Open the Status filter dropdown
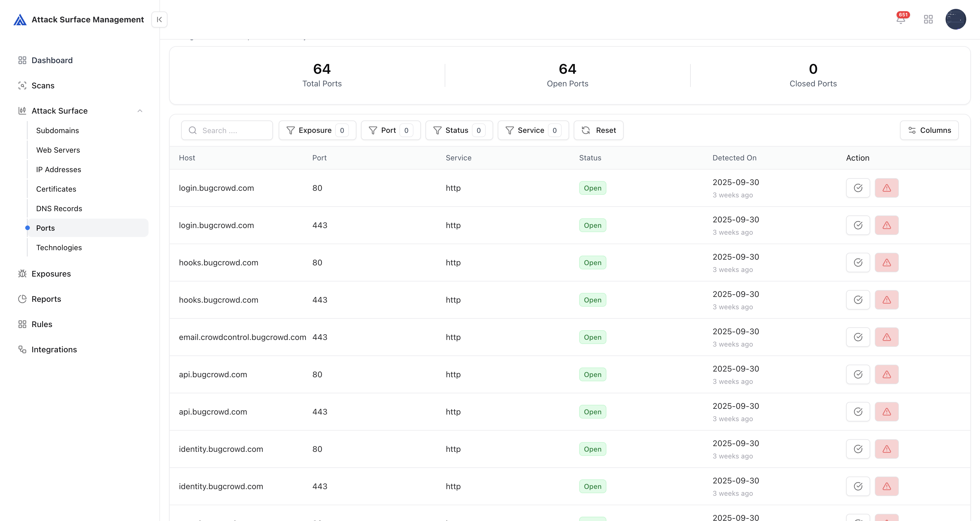The height and width of the screenshot is (521, 980). (x=459, y=130)
